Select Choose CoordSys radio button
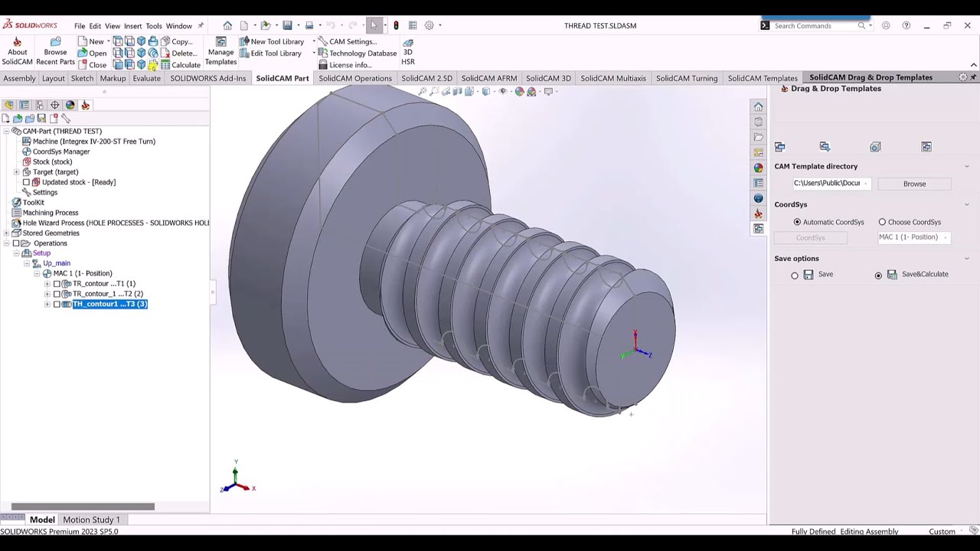This screenshot has height=551, width=980. pos(882,222)
